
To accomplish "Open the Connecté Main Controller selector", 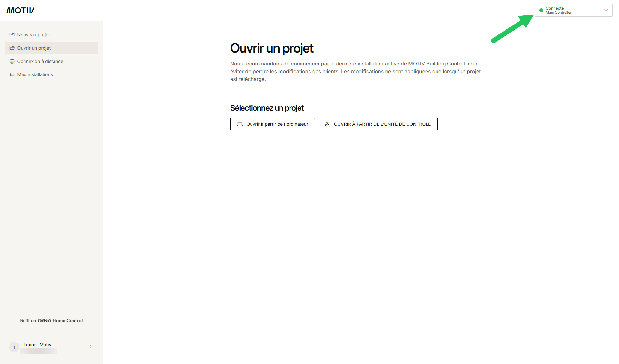I will (x=574, y=10).
